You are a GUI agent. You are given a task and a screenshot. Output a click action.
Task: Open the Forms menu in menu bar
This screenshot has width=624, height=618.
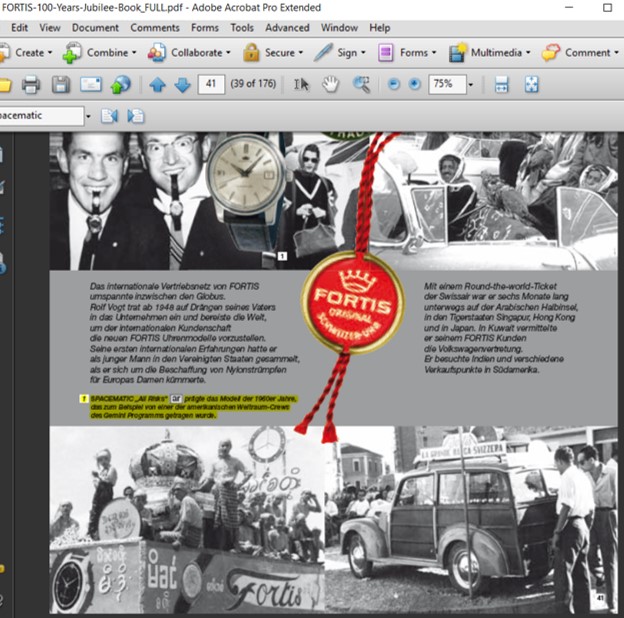(205, 28)
